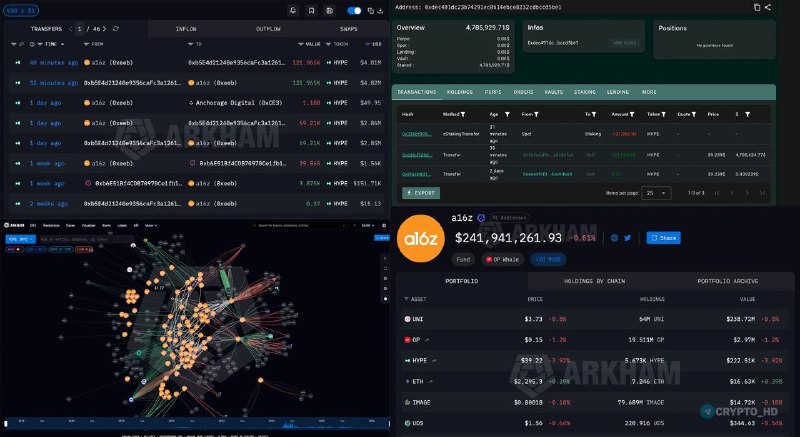
Task: Click the link icon in transfers header
Action: click(21, 44)
